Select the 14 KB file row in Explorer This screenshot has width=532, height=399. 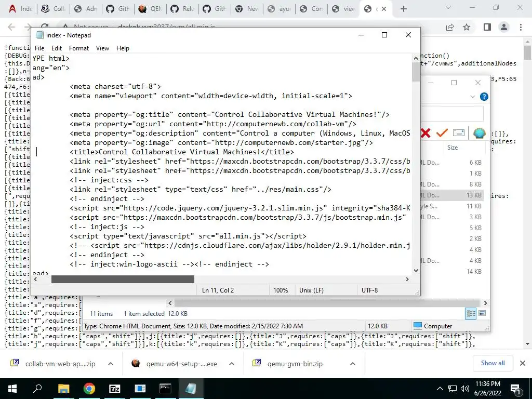[x=453, y=271]
